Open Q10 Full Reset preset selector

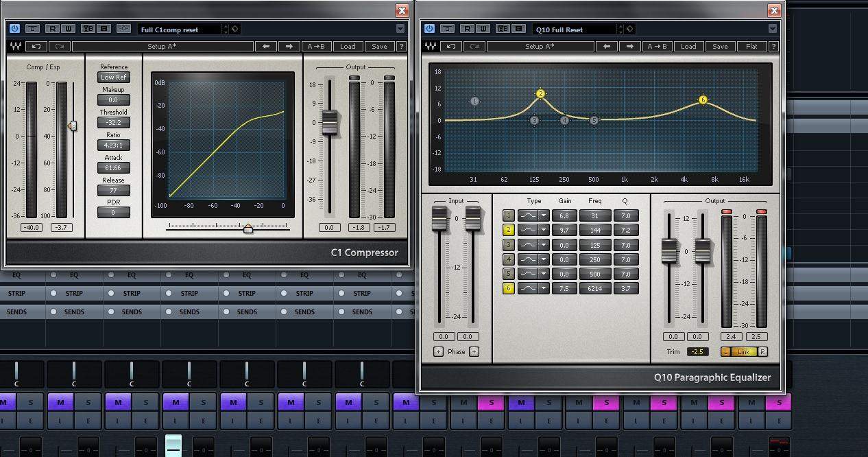577,30
